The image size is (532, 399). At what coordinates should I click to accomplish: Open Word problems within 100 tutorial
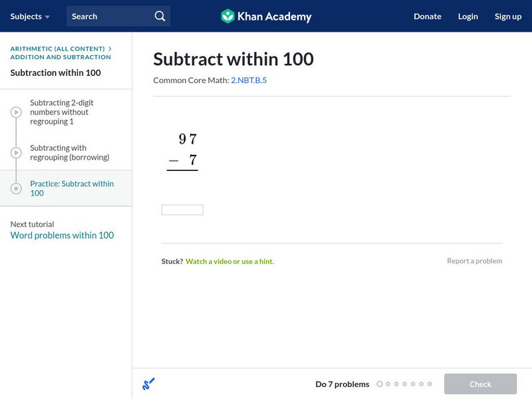62,235
